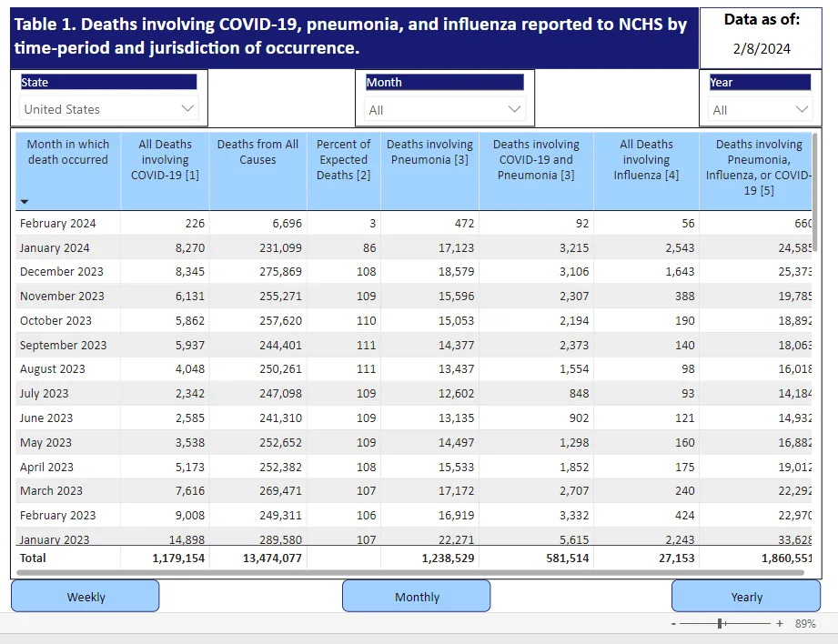Switch to the Yearly view
The image size is (838, 644).
(x=746, y=596)
